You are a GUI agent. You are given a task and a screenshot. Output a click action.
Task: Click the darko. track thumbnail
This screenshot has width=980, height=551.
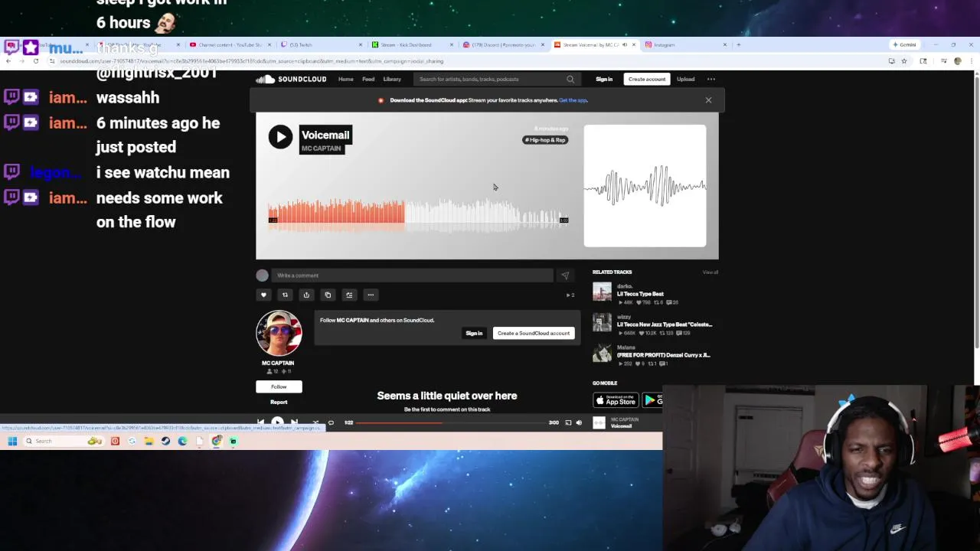tap(603, 292)
